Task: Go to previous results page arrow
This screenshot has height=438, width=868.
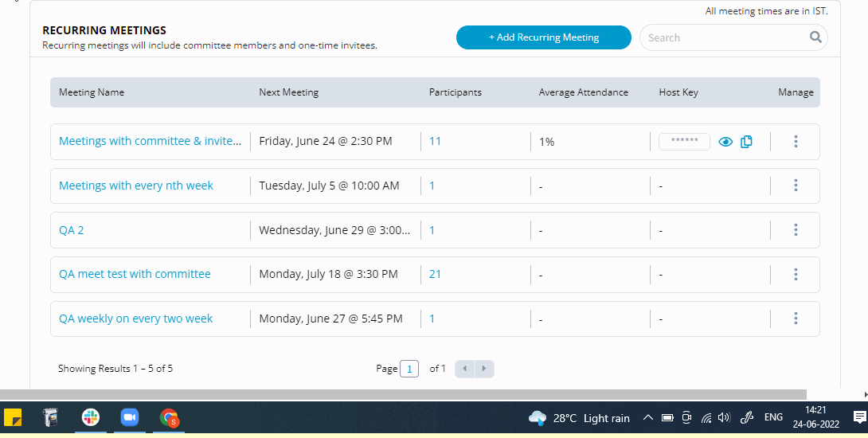Action: pyautogui.click(x=465, y=369)
